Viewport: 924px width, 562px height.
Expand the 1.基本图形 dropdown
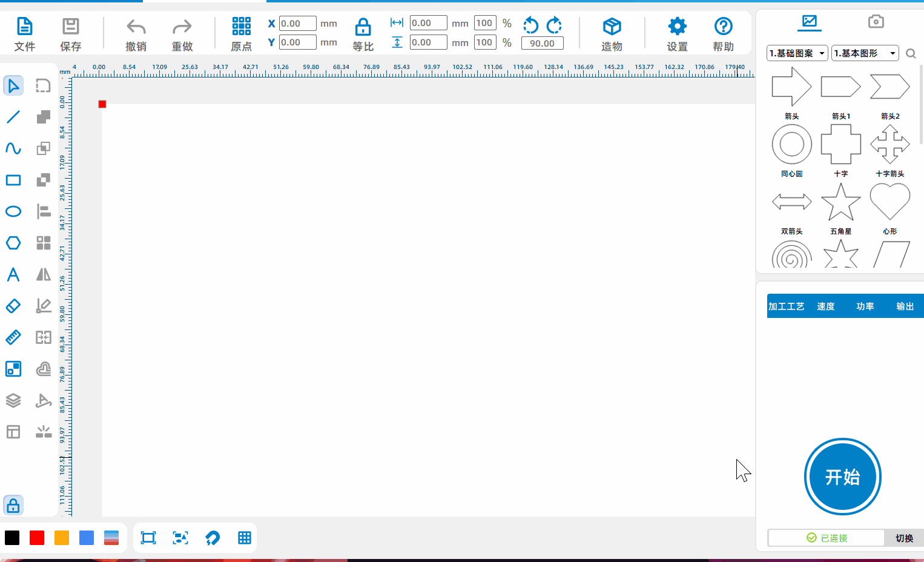click(x=865, y=53)
